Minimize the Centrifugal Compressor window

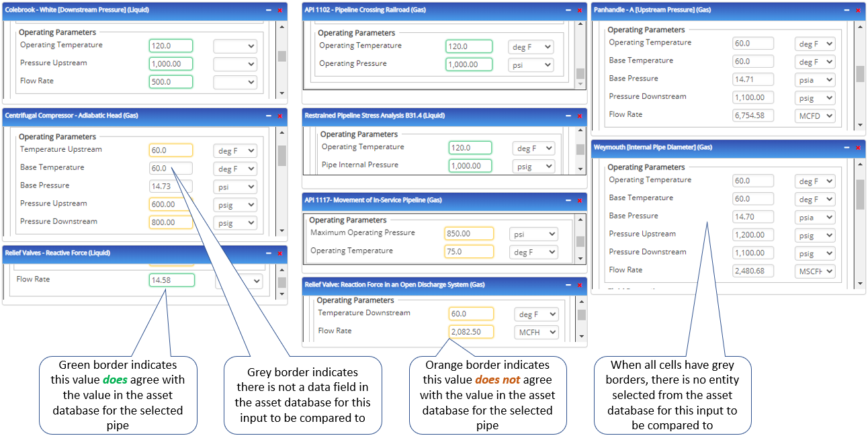(267, 116)
